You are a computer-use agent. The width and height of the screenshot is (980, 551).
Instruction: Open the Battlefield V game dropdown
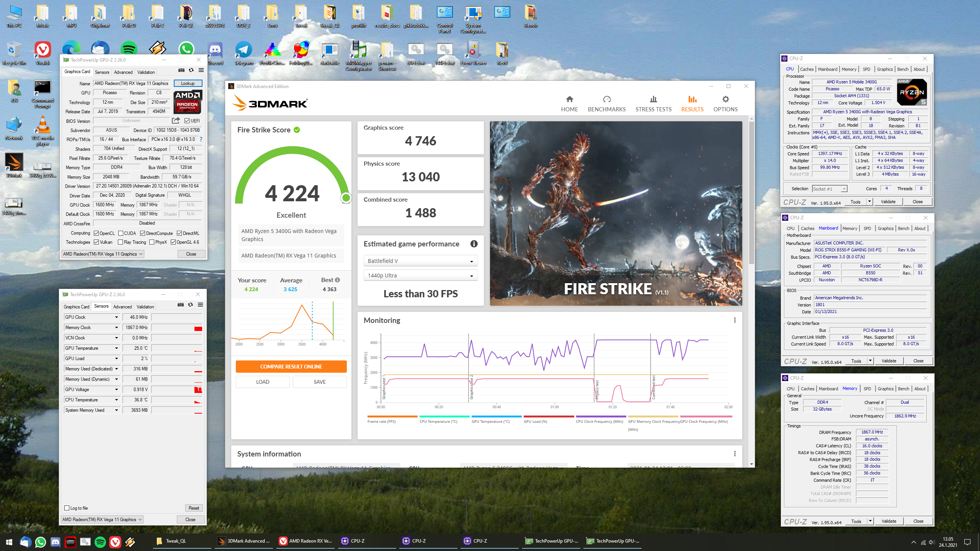coord(420,261)
